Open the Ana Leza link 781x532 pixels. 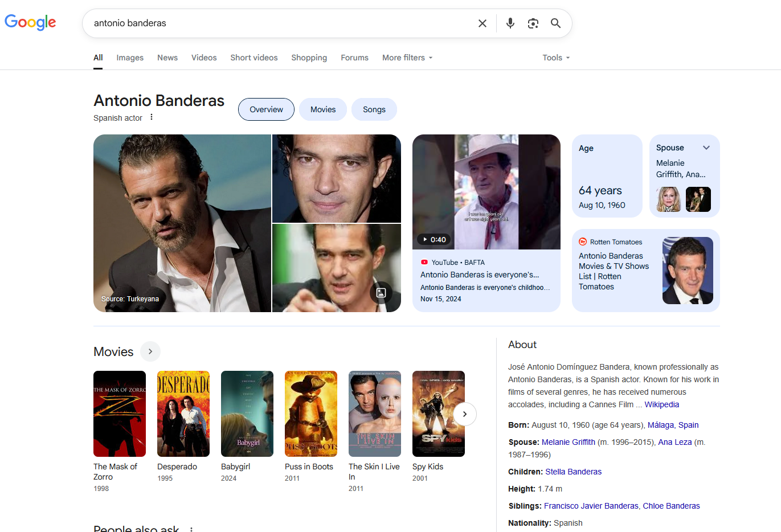[675, 442]
